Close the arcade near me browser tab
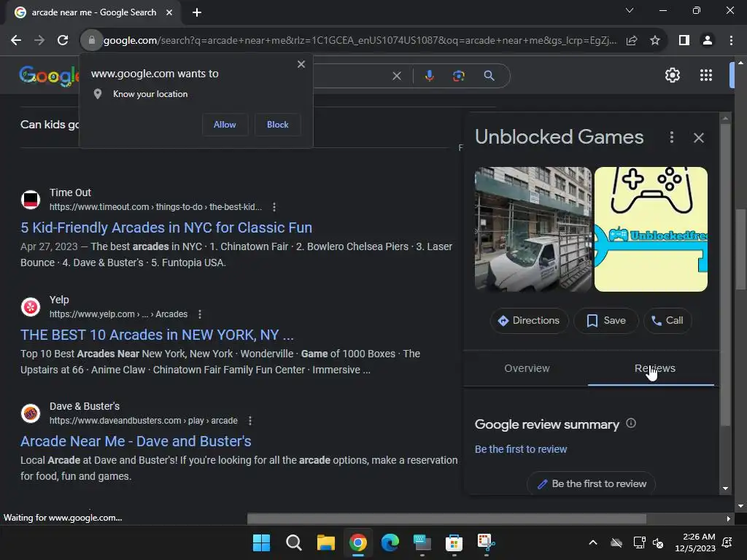Image resolution: width=747 pixels, height=560 pixels. [169, 12]
